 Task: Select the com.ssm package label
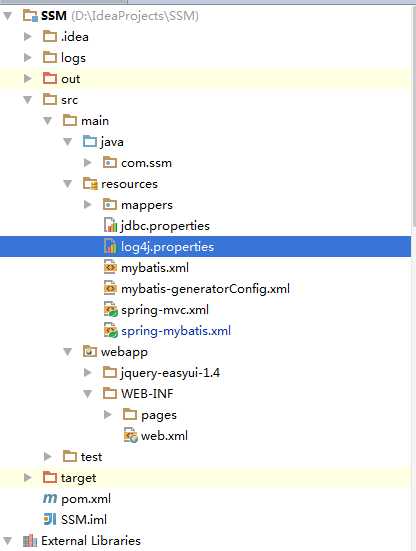(x=147, y=163)
